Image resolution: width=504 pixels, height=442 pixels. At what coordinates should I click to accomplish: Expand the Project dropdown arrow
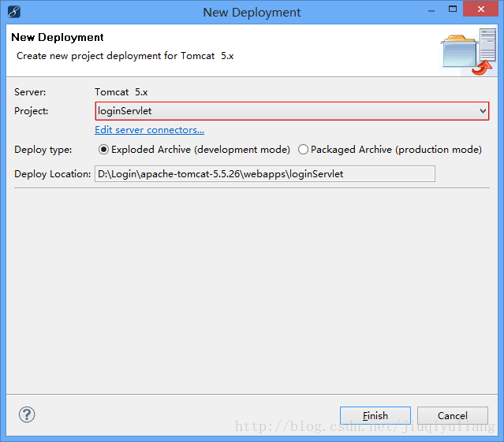[x=483, y=111]
